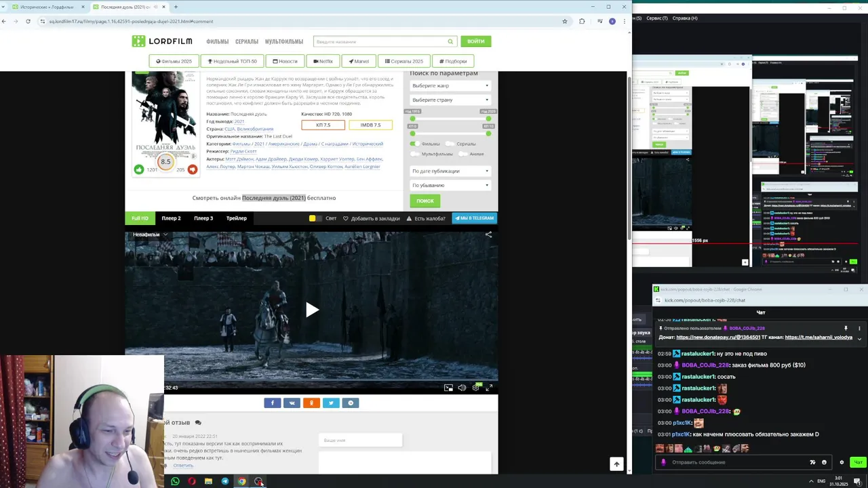
Task: Open the Marvel category button
Action: pos(359,61)
